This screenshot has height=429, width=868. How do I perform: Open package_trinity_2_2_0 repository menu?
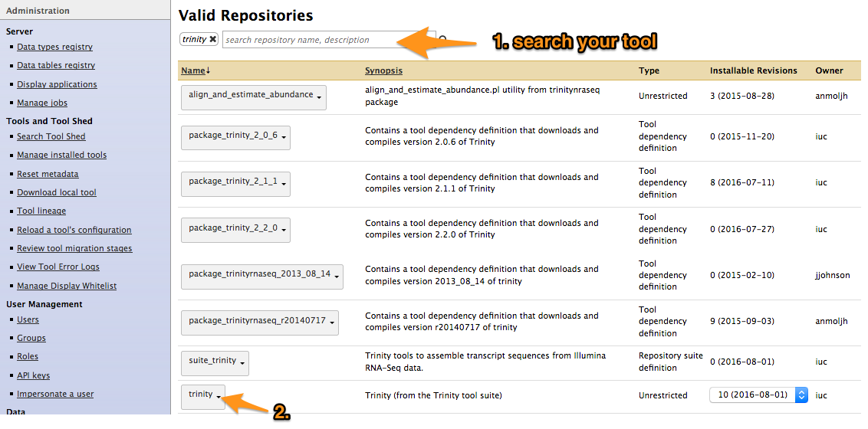pyautogui.click(x=236, y=229)
